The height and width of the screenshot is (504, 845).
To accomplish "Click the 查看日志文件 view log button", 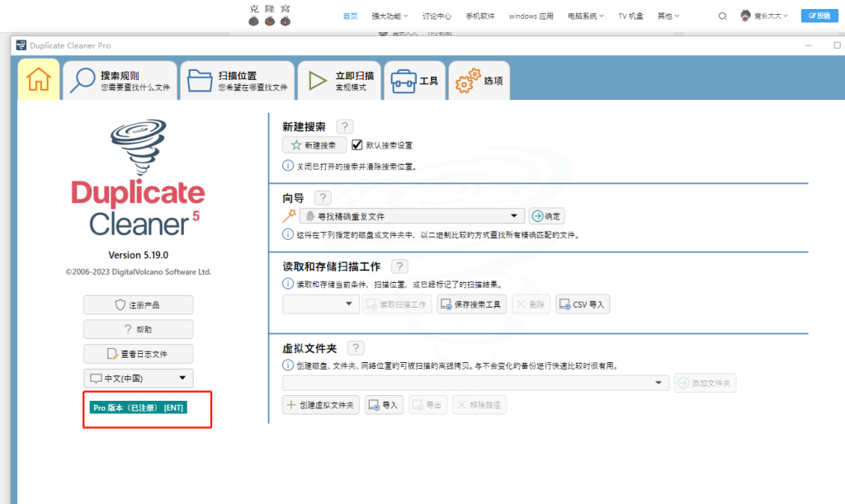I will (x=138, y=354).
